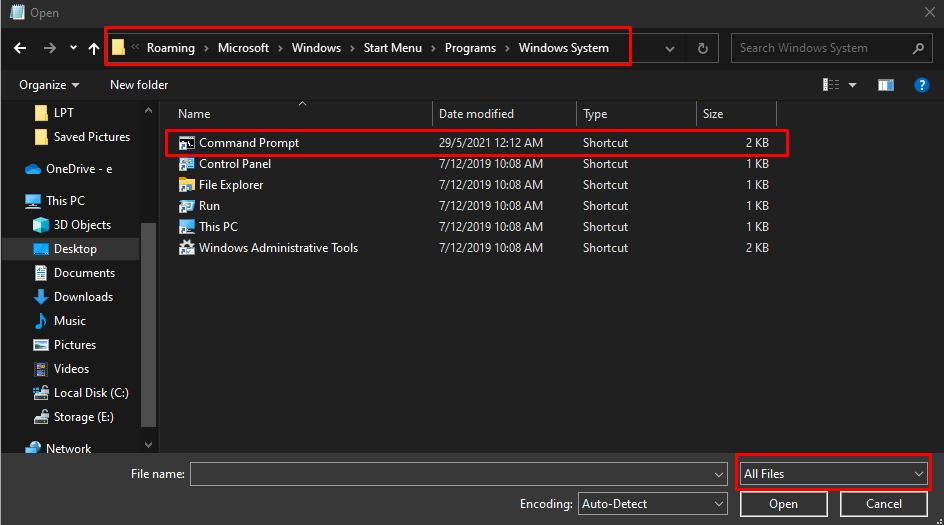Select the This PC shortcut icon in file list
Viewport: 944px width, 525px height.
point(187,227)
